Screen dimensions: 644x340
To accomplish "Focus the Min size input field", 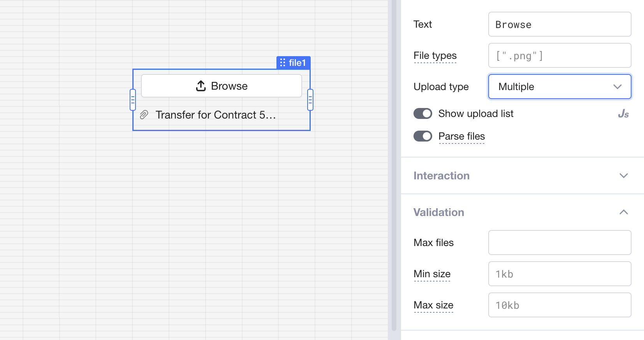I will [x=560, y=274].
